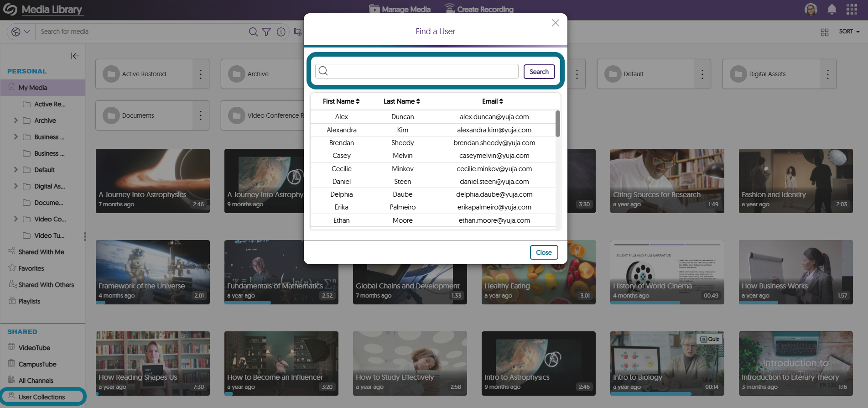The height and width of the screenshot is (408, 868).
Task: Open the SORT dropdown
Action: pyautogui.click(x=849, y=31)
